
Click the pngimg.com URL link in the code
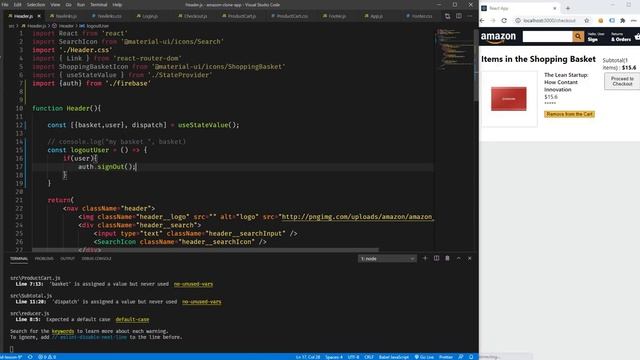pyautogui.click(x=357, y=217)
